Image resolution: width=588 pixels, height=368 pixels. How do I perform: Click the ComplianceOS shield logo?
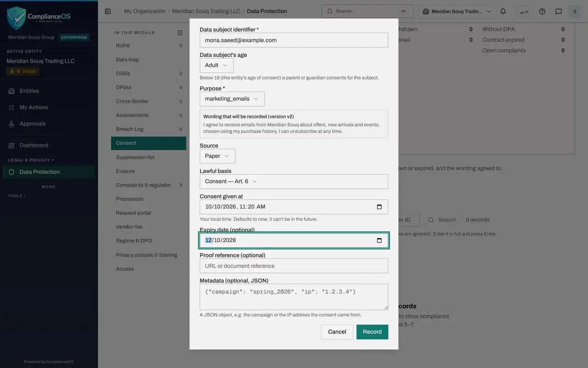point(16,18)
